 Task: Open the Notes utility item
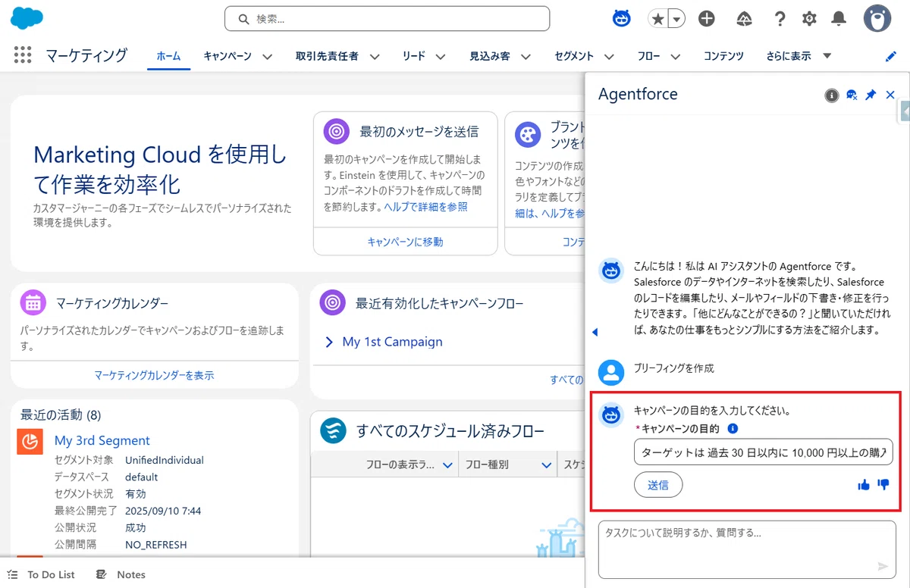coord(121,574)
